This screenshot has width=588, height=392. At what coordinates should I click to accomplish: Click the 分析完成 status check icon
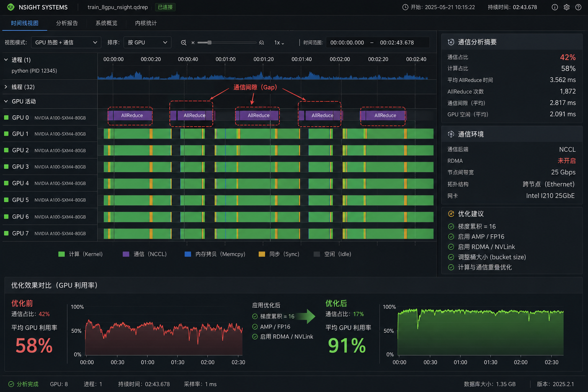11,384
